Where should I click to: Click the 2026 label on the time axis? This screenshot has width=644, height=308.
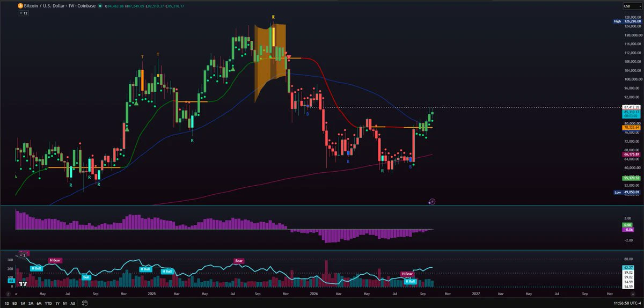tap(314, 294)
